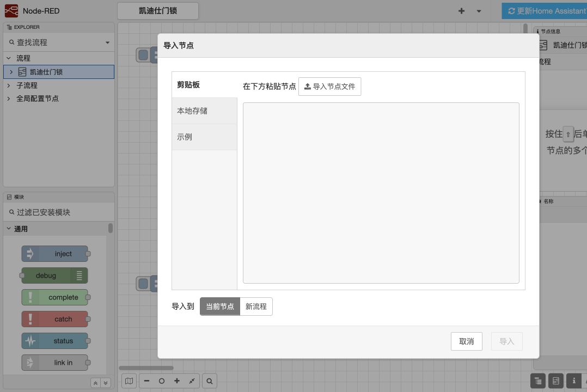Expand the 全局配置节点 tree section
Viewport: 587px width, 392px height.
pos(9,99)
